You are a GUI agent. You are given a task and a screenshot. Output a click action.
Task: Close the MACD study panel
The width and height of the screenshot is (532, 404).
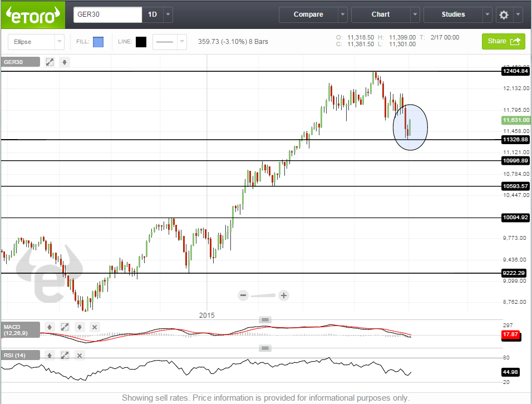click(x=94, y=327)
